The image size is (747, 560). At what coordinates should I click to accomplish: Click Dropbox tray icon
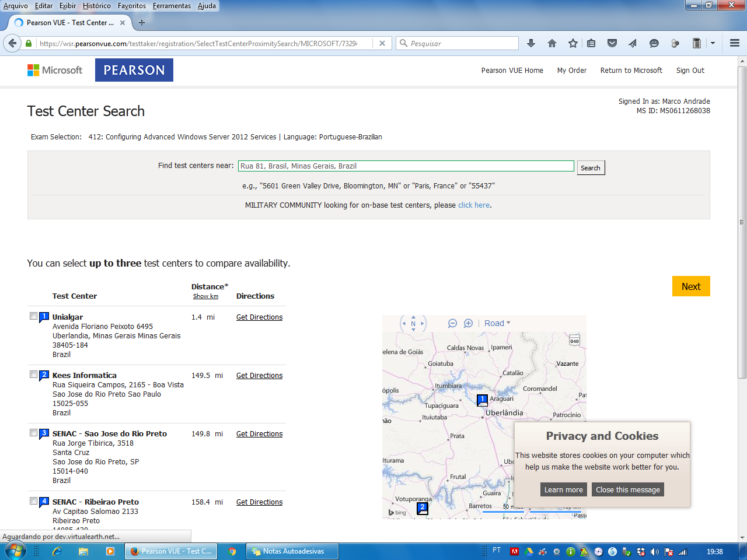tap(641, 551)
